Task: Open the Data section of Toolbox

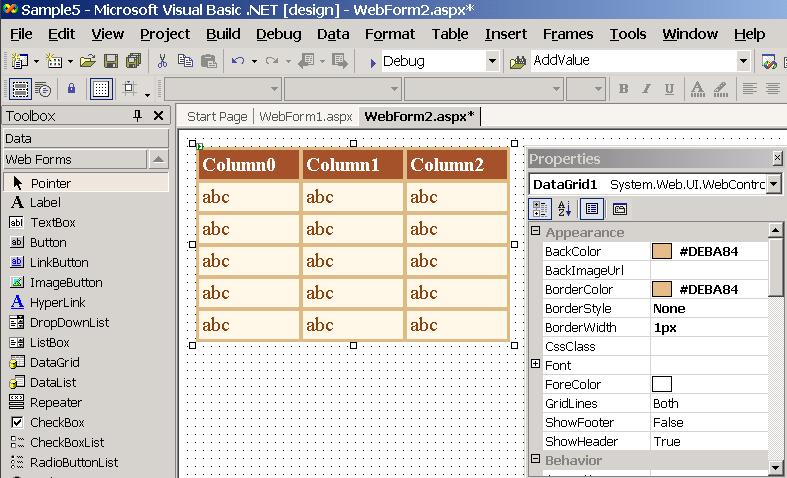Action: [x=86, y=139]
